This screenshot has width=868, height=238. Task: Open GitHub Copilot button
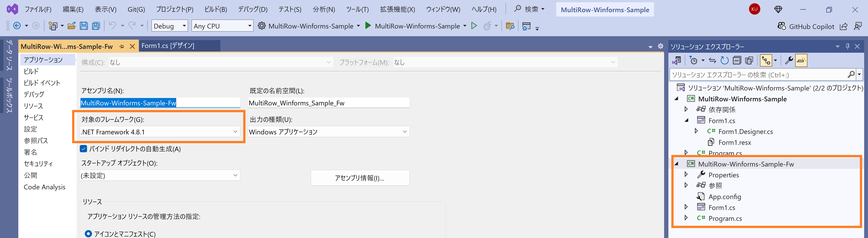coord(806,26)
